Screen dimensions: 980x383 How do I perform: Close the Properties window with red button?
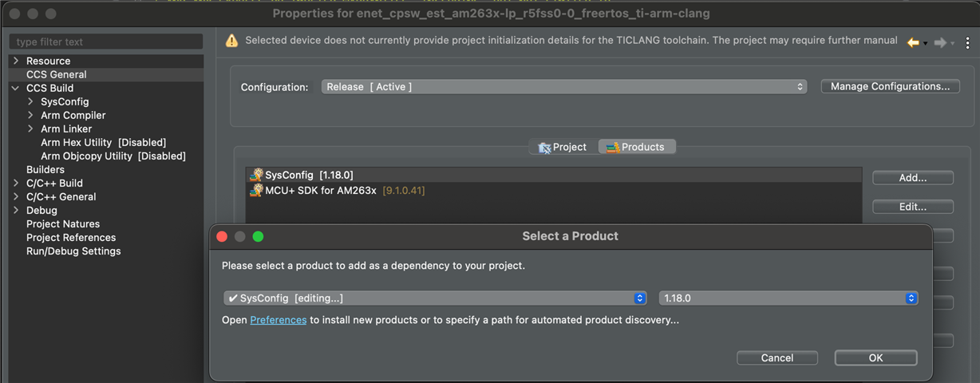(x=15, y=14)
